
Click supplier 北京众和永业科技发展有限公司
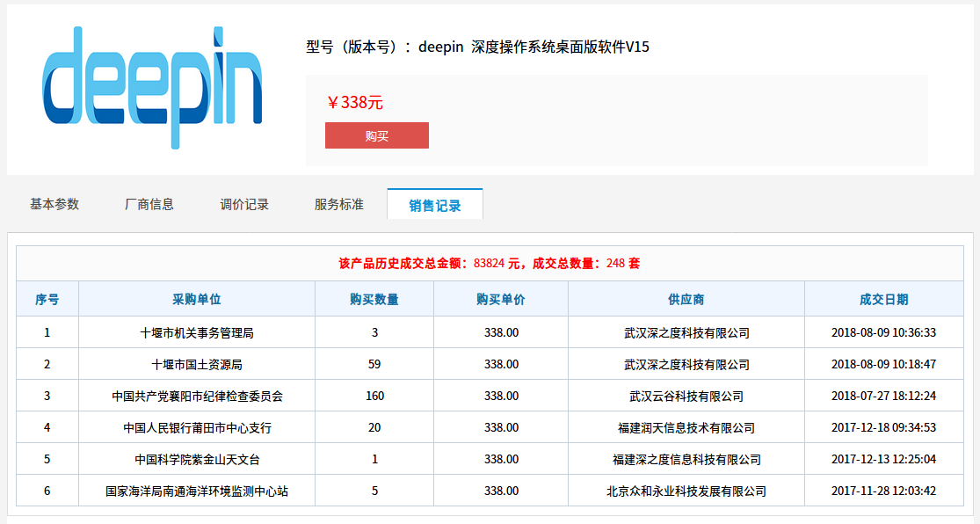pos(686,491)
